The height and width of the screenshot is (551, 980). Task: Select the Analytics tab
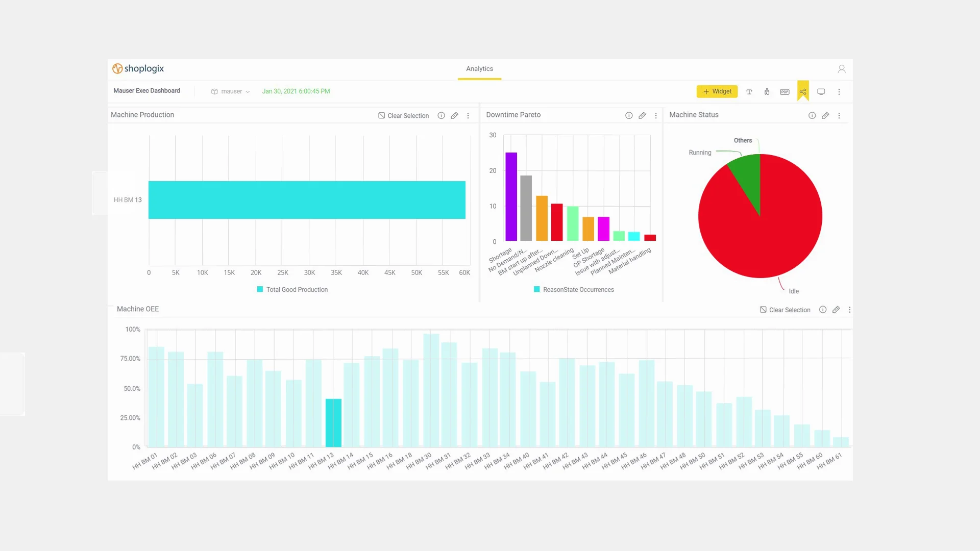click(479, 69)
